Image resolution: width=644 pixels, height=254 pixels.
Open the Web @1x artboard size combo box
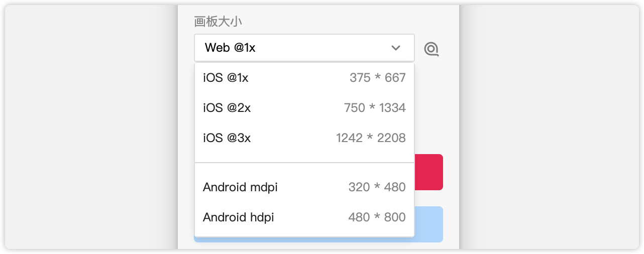304,48
